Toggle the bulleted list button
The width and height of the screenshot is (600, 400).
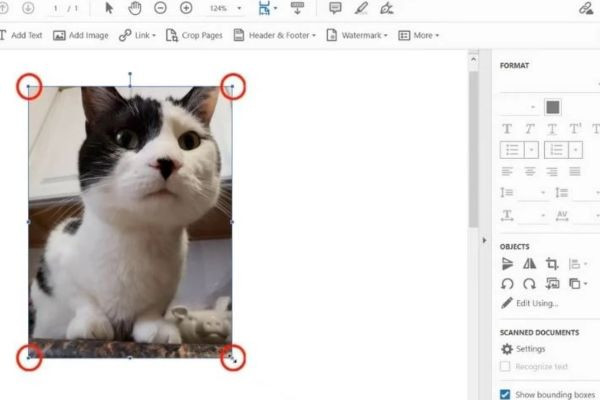pyautogui.click(x=512, y=150)
